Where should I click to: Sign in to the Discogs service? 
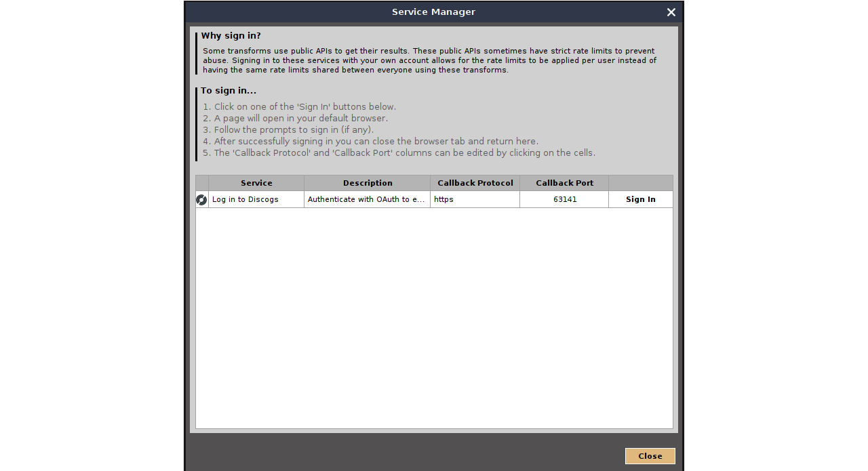(x=641, y=199)
